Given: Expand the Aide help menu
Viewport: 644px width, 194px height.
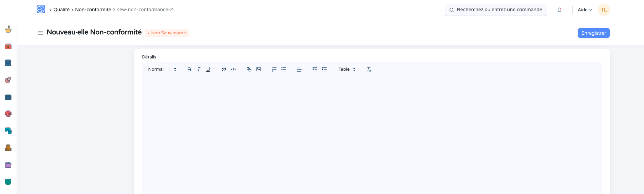Looking at the screenshot, I should (x=585, y=10).
